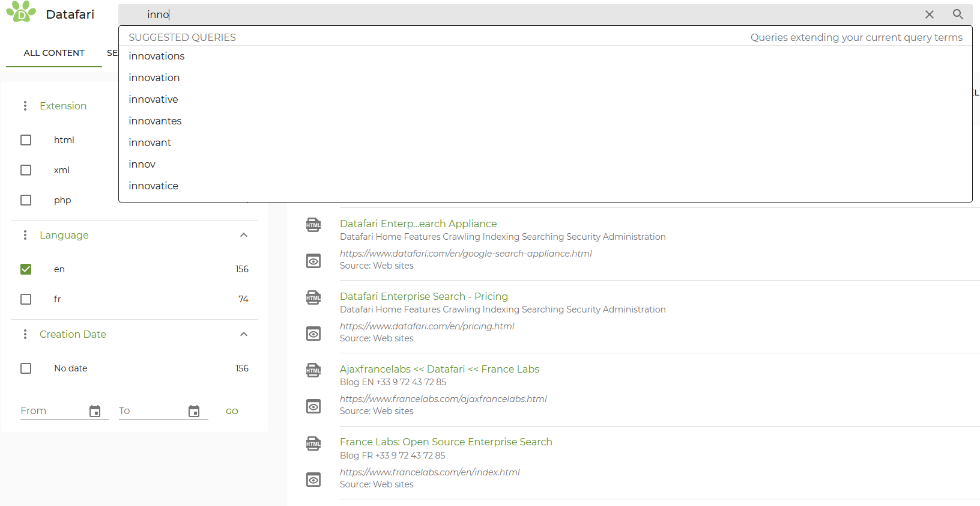Open the Extension facet options menu
The width and height of the screenshot is (980, 506).
point(25,106)
